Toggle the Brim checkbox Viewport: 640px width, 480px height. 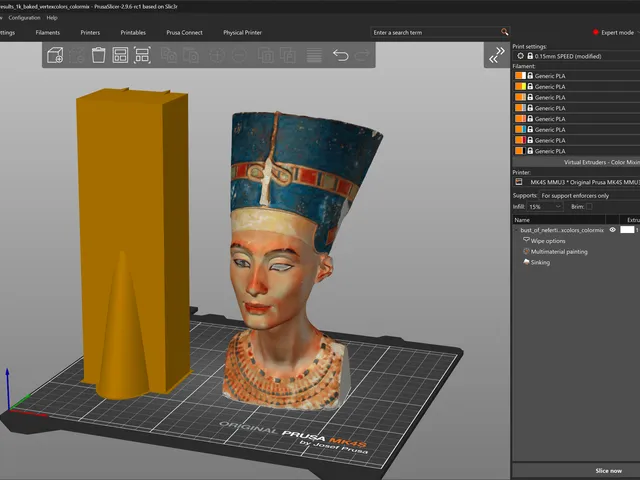coord(589,207)
